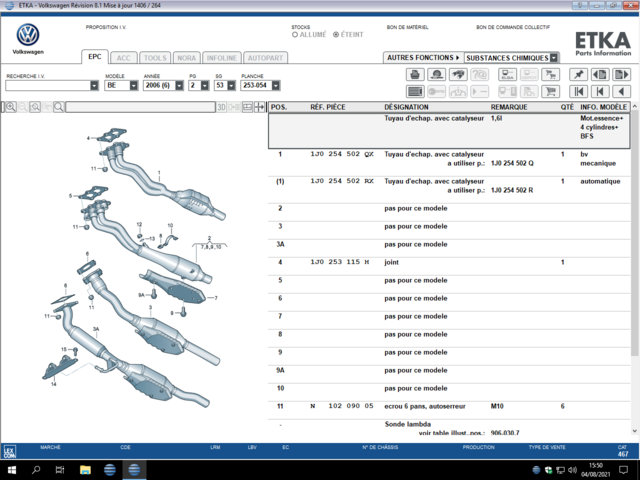Viewport: 640px width, 480px height.
Task: Click the illustration search text field
Action: click(x=140, y=107)
